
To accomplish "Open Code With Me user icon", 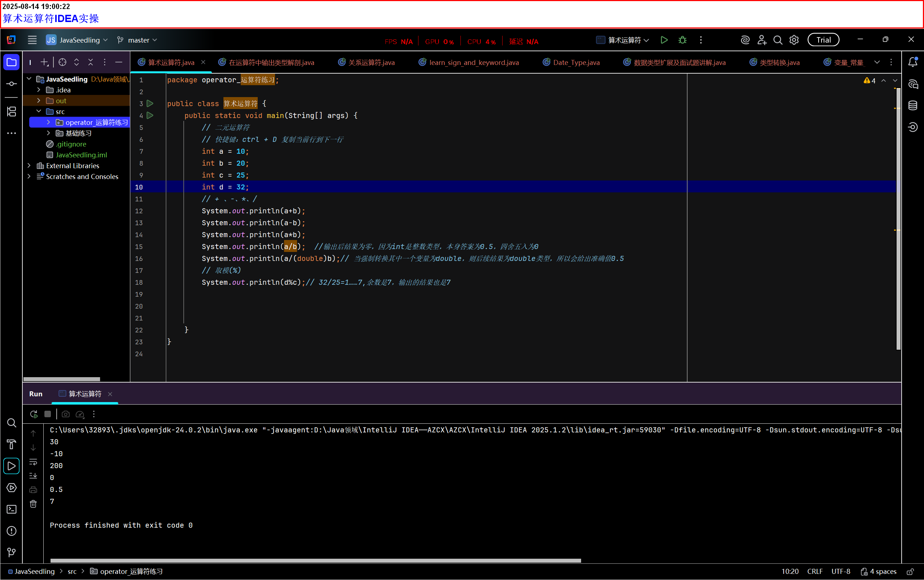I will coord(762,40).
